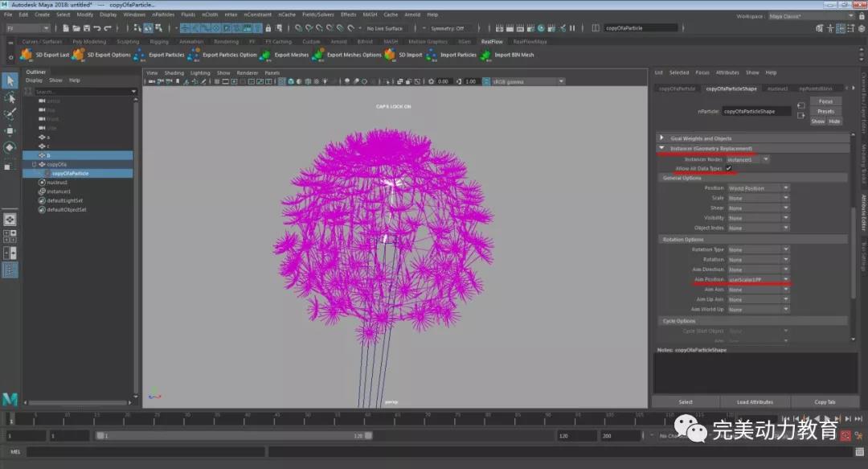The width and height of the screenshot is (868, 469).
Task: Select instancer1 in the Outliner
Action: [59, 191]
